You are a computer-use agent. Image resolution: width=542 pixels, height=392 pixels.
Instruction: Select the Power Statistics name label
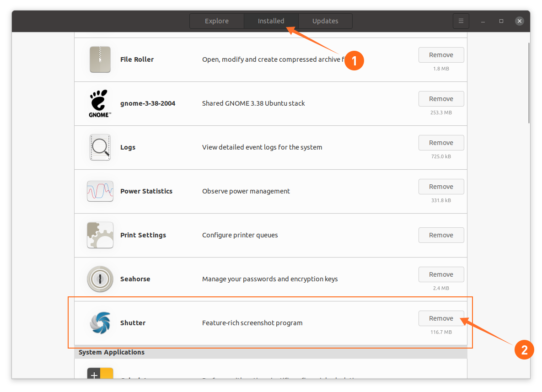[x=146, y=191]
